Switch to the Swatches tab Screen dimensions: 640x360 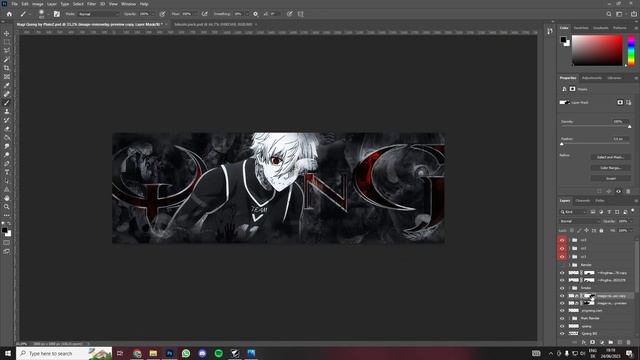[581, 28]
